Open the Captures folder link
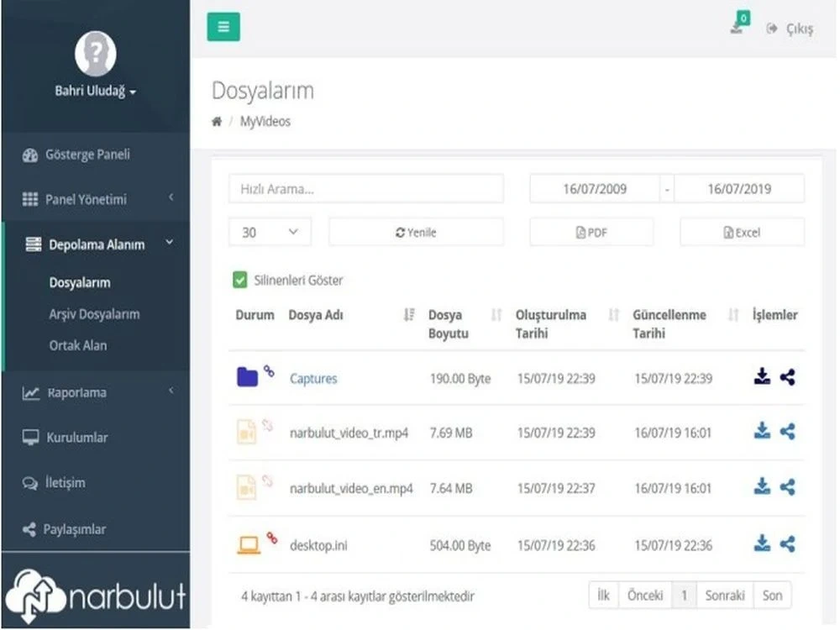 313,378
